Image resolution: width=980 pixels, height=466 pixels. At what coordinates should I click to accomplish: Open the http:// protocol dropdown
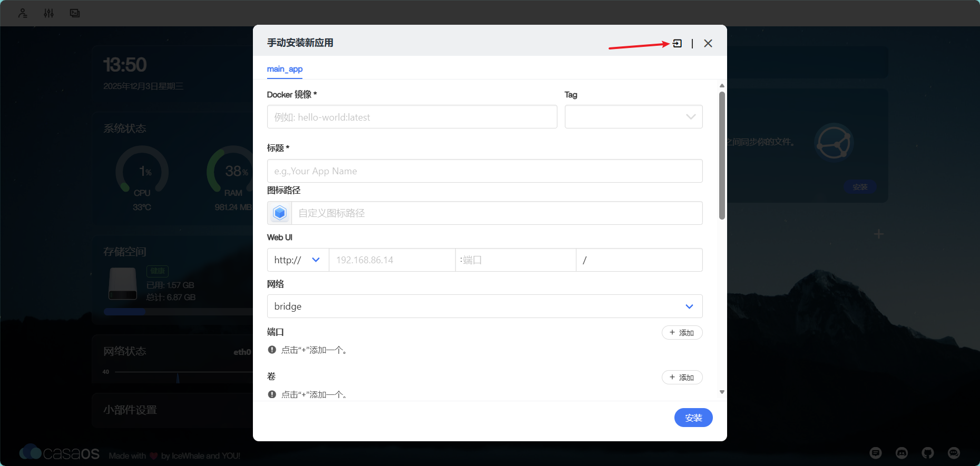(298, 260)
